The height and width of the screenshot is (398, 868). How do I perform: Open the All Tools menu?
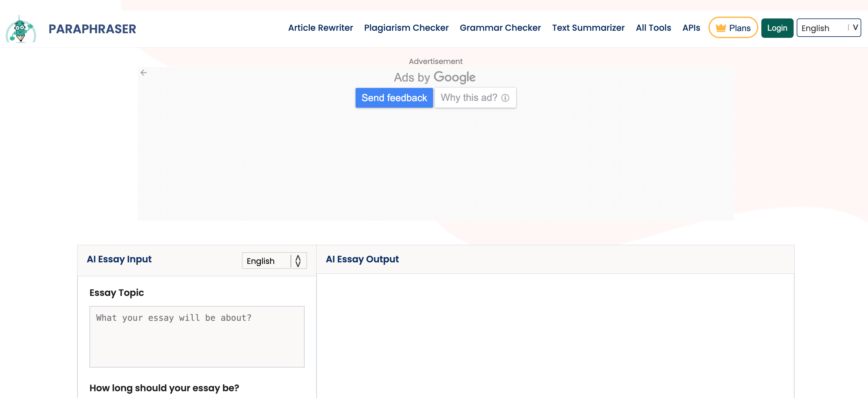(653, 28)
